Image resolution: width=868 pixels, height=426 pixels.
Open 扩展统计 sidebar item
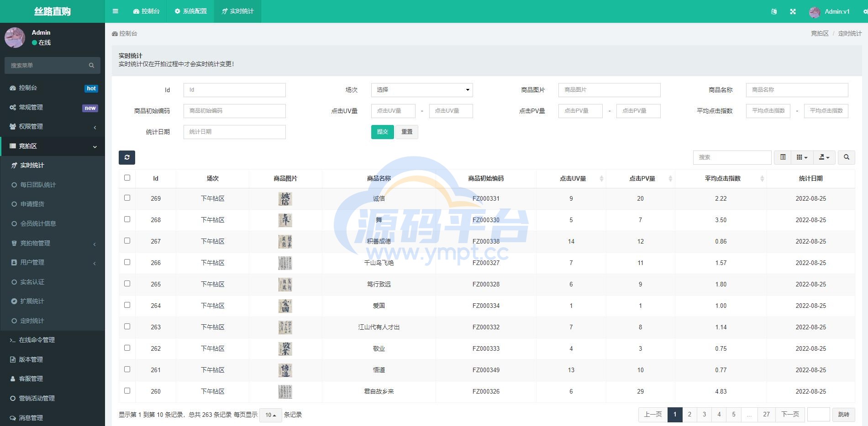tap(53, 301)
